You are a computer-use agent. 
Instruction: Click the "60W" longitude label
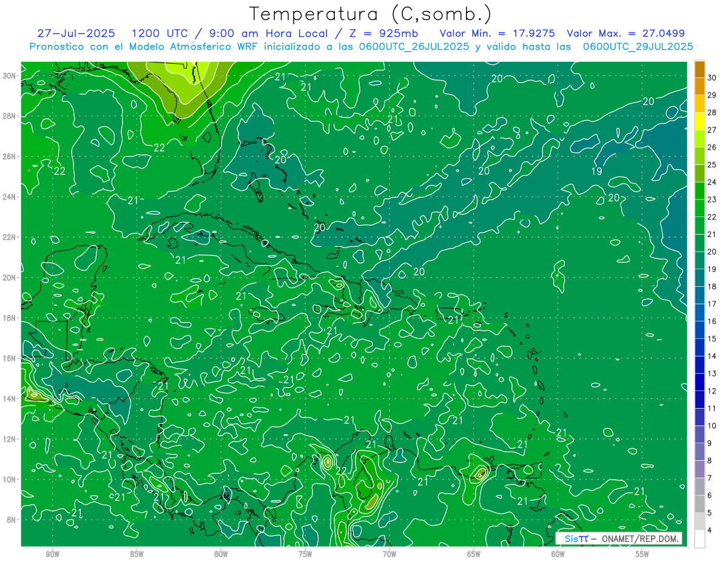pyautogui.click(x=558, y=554)
